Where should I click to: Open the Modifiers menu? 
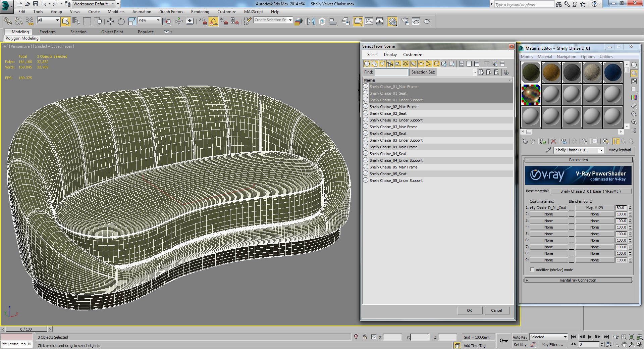click(116, 12)
